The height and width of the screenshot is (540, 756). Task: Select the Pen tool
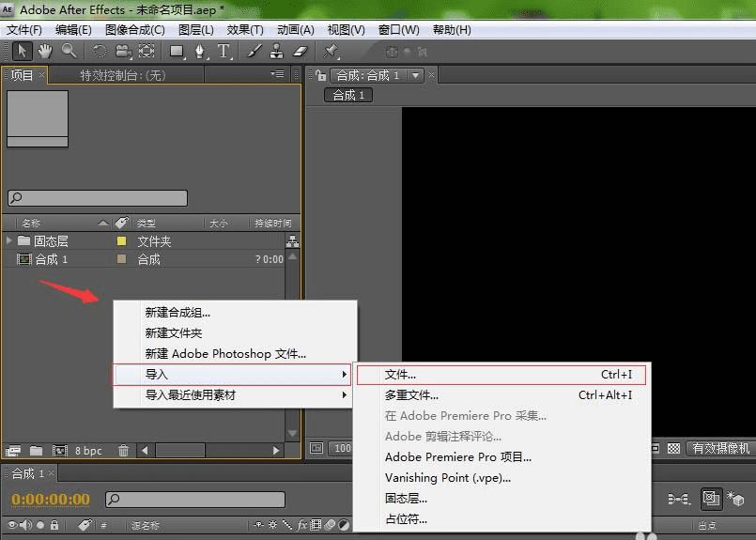[200, 51]
